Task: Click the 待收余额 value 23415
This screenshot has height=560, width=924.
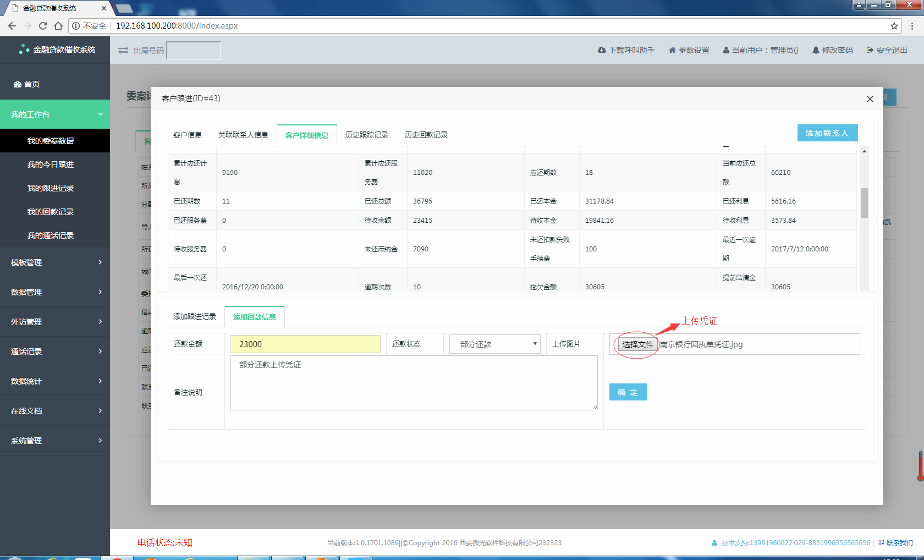Action: click(422, 220)
